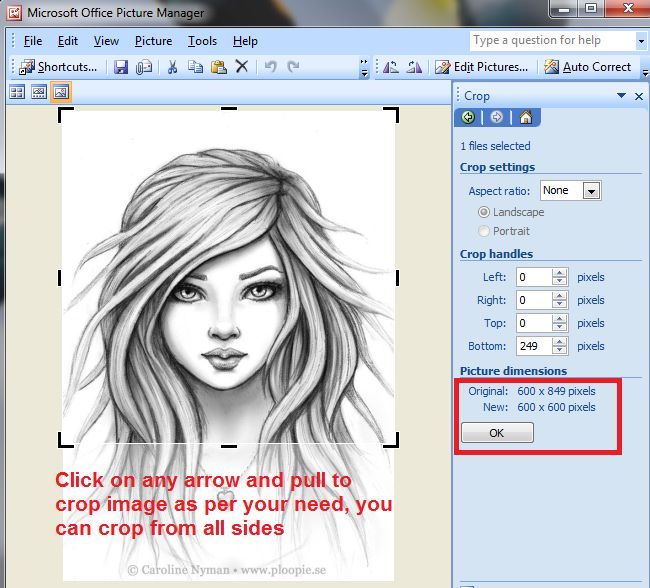Screen dimensions: 650x588
Task: Apply Auto Correct to the picture
Action: (x=588, y=67)
